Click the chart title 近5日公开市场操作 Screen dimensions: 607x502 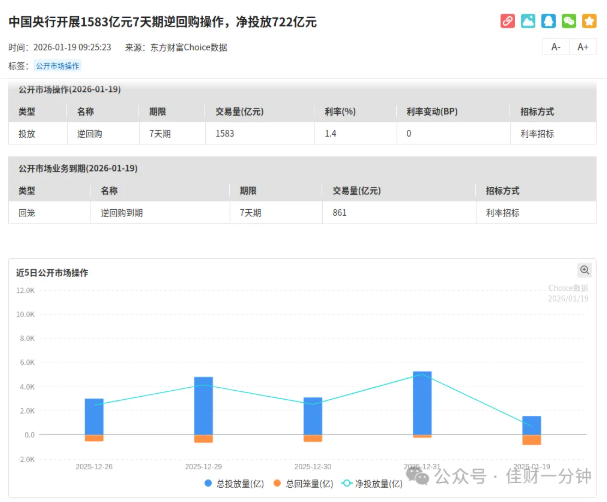[52, 273]
